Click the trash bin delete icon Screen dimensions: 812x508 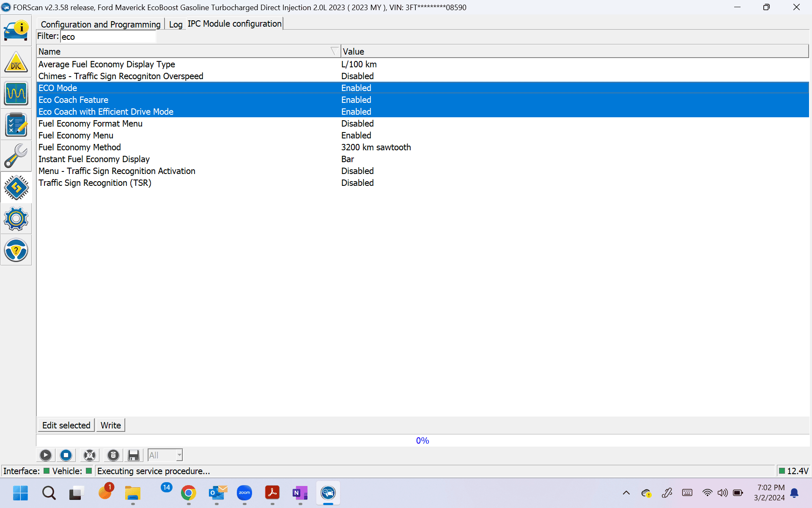tap(113, 455)
